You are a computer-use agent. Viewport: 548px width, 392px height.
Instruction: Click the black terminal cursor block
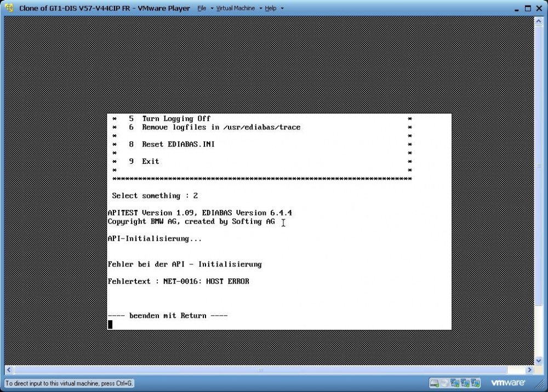click(110, 325)
